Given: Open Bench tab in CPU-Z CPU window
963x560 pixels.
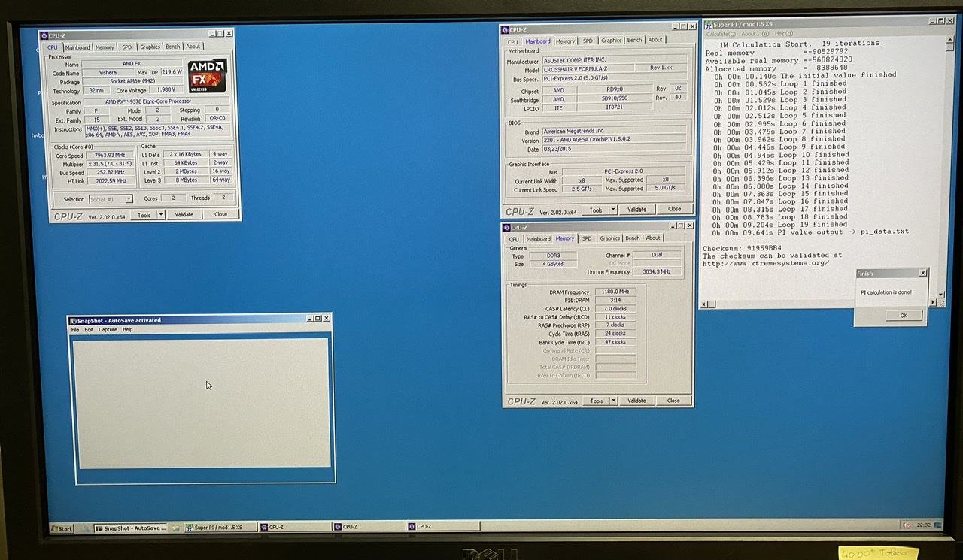Looking at the screenshot, I should click(x=173, y=47).
